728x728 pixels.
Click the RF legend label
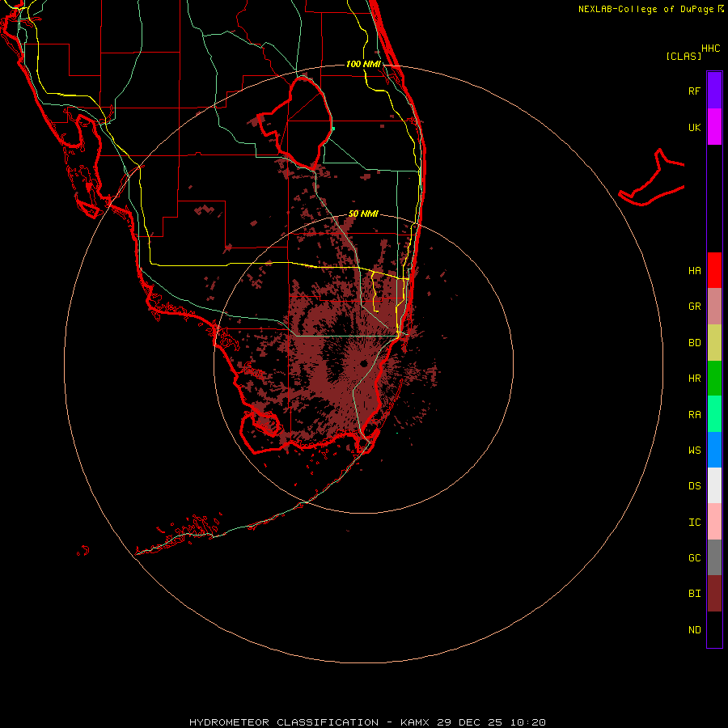click(694, 91)
